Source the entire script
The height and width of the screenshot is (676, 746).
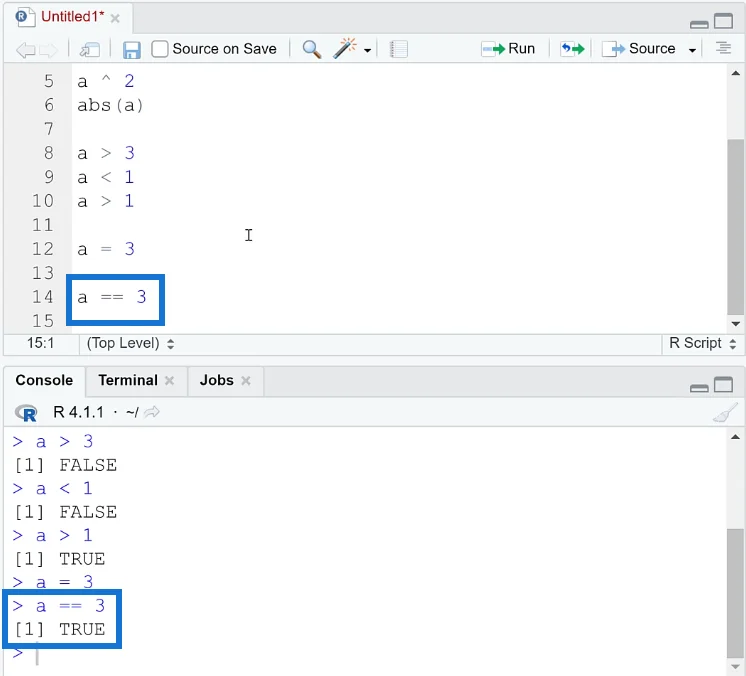(639, 49)
